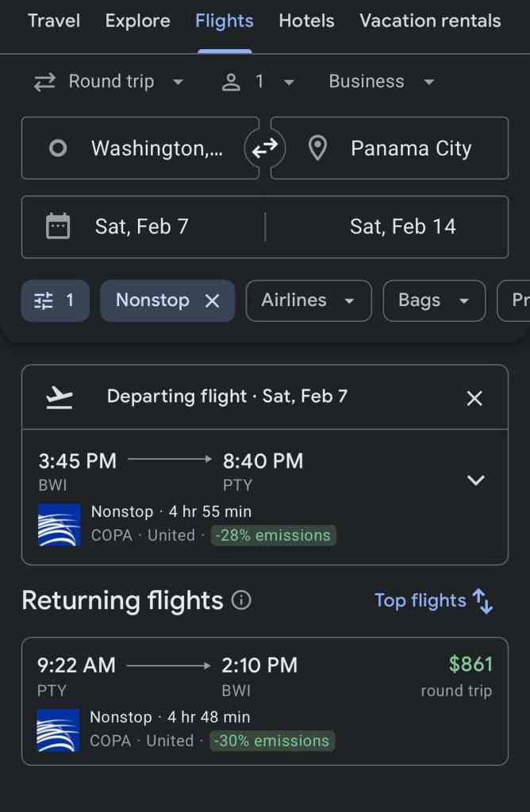The height and width of the screenshot is (812, 530).
Task: Tap the returning flights info icon
Action: (241, 601)
